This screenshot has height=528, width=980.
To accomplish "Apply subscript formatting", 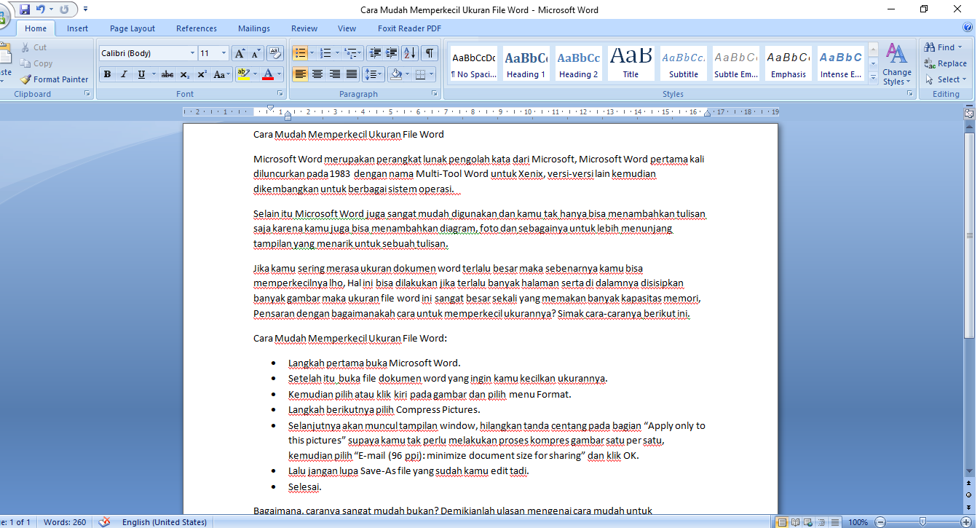I will click(185, 74).
